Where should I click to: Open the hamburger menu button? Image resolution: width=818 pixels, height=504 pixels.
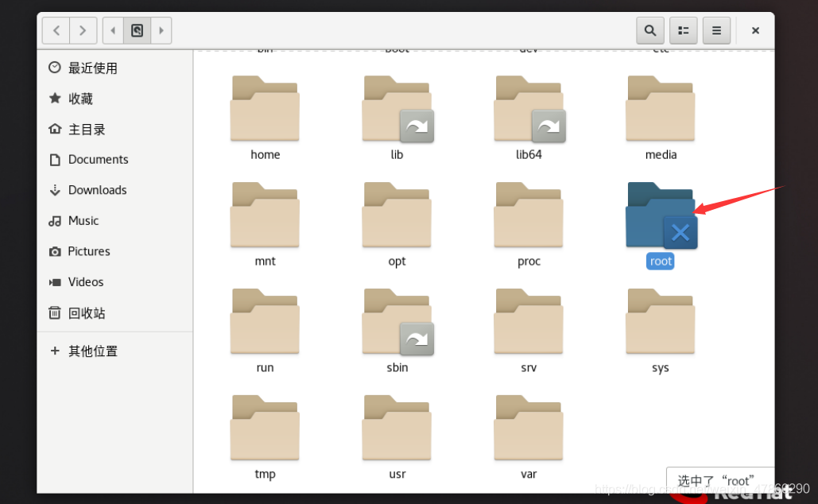pyautogui.click(x=716, y=31)
